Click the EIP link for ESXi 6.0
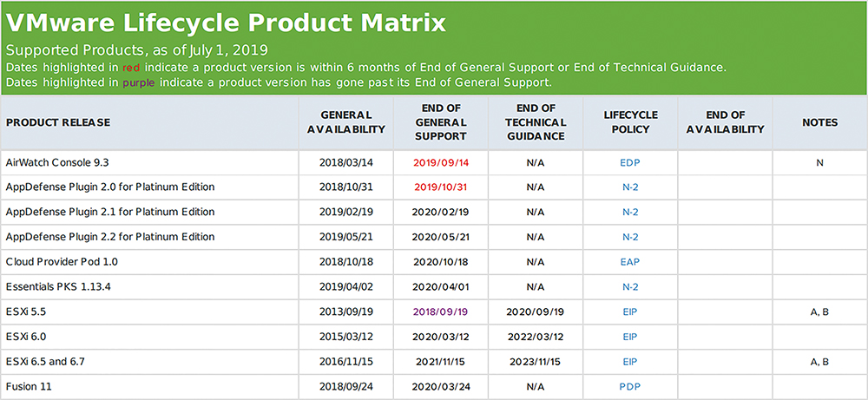 630,337
